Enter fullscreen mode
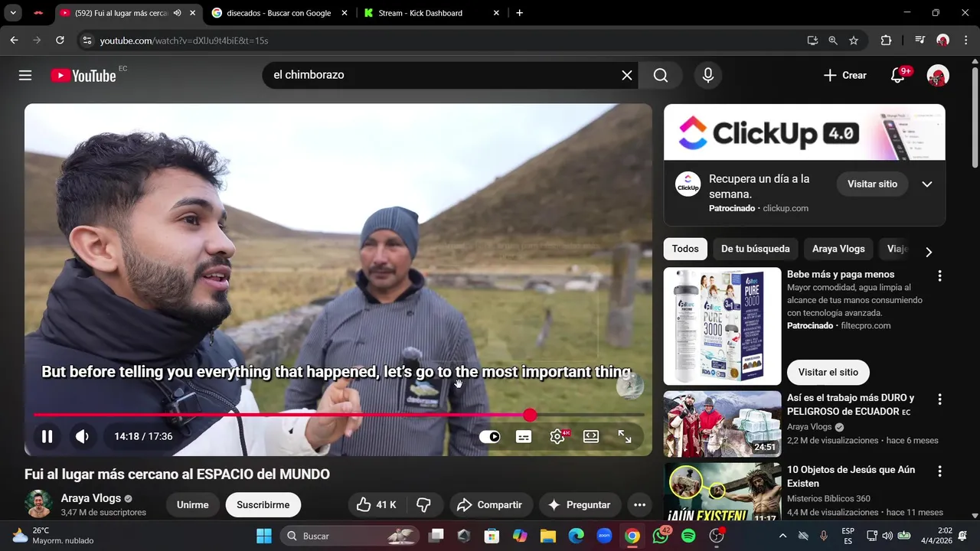 625,436
